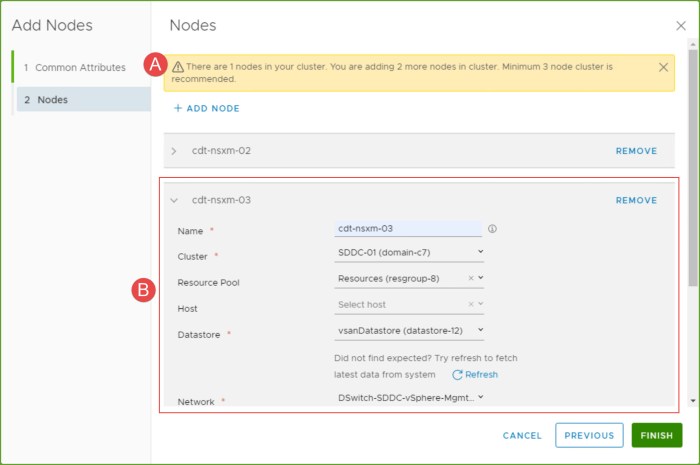Click the FINISH button
Image resolution: width=700 pixels, height=465 pixels.
[x=657, y=436]
